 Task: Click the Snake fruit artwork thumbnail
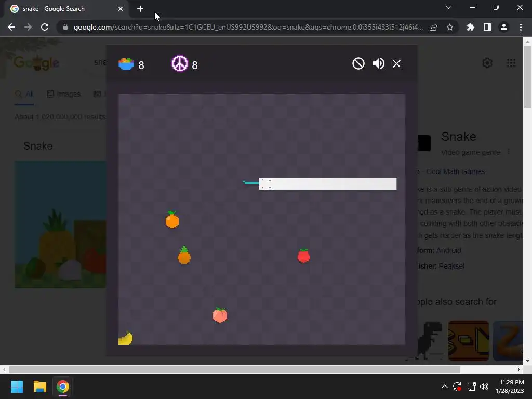pos(60,224)
